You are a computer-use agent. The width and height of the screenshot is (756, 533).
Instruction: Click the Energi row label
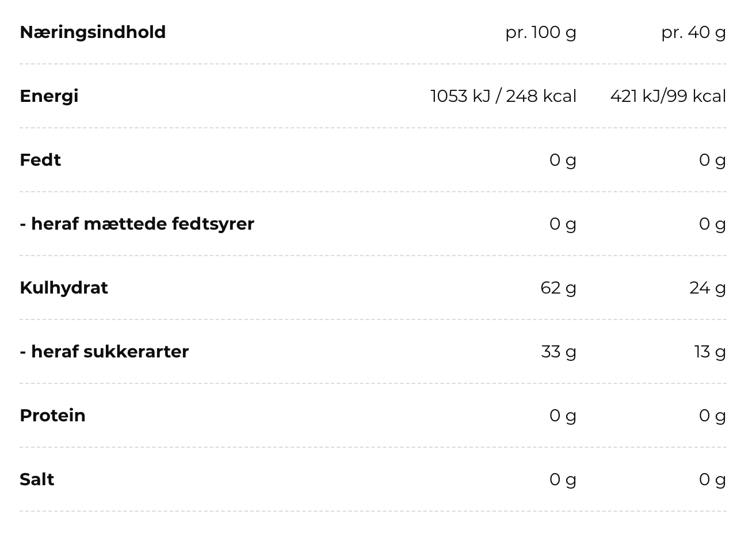click(49, 96)
